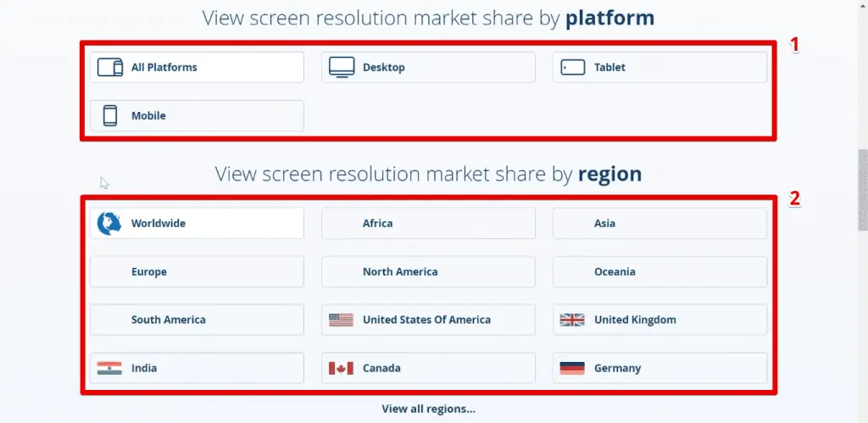Select the North America region button
Viewport: 868px width, 423px height.
[x=428, y=272]
